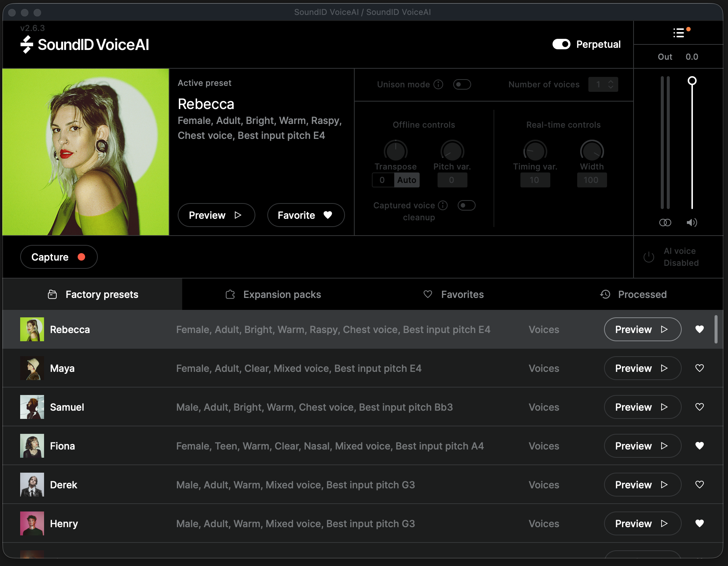Click the v2.6.3 version label
The image size is (728, 566).
(x=32, y=28)
